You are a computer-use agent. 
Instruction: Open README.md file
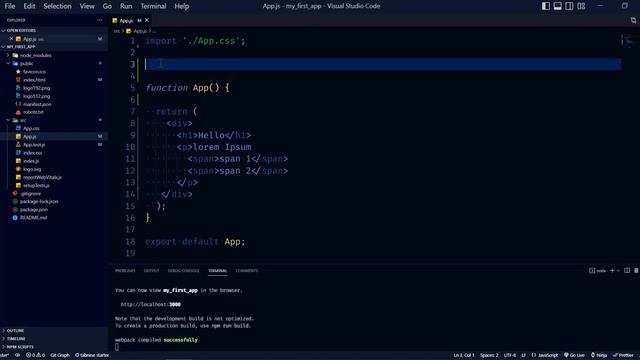tap(33, 218)
